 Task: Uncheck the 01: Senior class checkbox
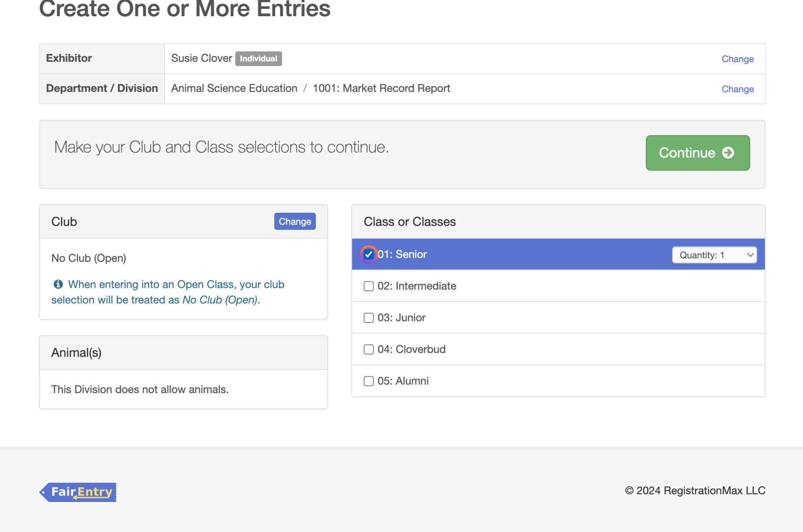click(369, 254)
